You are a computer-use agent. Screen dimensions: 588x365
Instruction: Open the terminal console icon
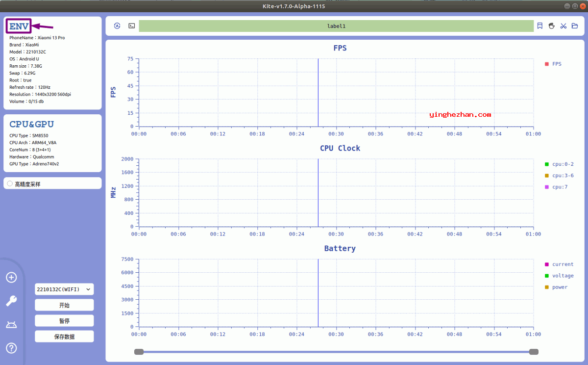[x=132, y=26]
